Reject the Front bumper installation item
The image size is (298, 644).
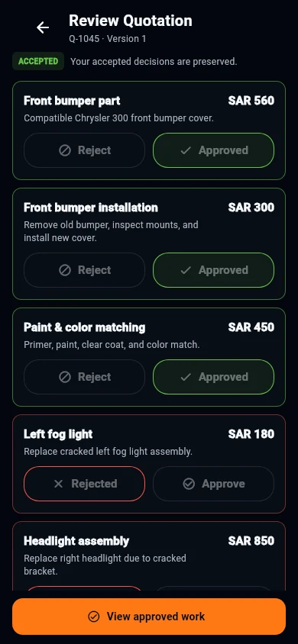point(84,270)
